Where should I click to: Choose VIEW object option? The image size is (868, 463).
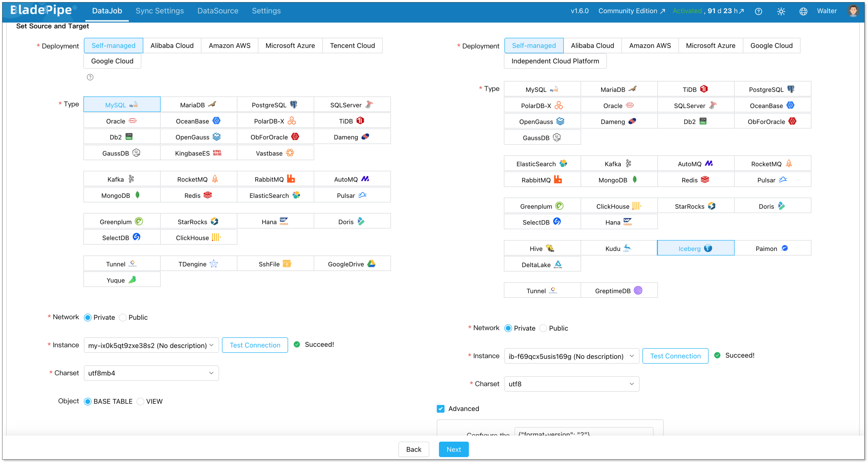[140, 401]
